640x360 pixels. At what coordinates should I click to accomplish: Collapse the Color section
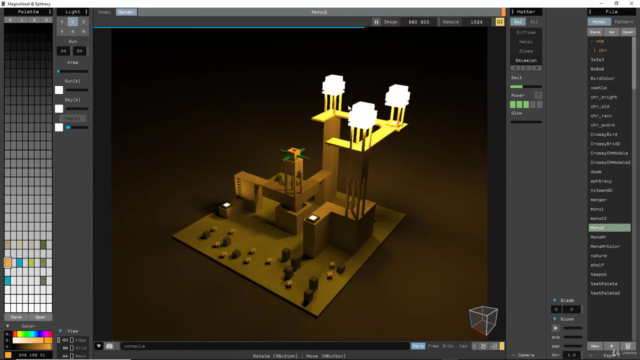coord(7,326)
